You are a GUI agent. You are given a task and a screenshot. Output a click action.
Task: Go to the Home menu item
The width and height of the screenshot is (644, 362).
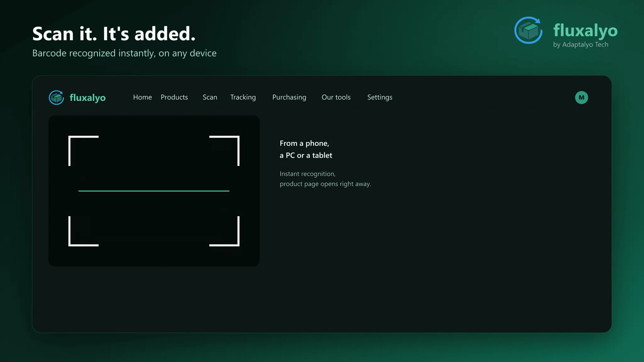coord(142,97)
